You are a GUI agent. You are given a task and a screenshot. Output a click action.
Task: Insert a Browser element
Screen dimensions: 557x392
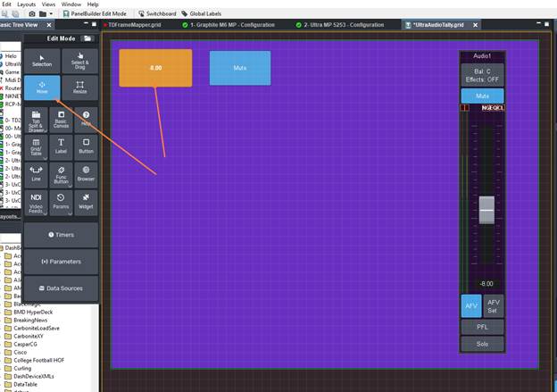tap(86, 175)
